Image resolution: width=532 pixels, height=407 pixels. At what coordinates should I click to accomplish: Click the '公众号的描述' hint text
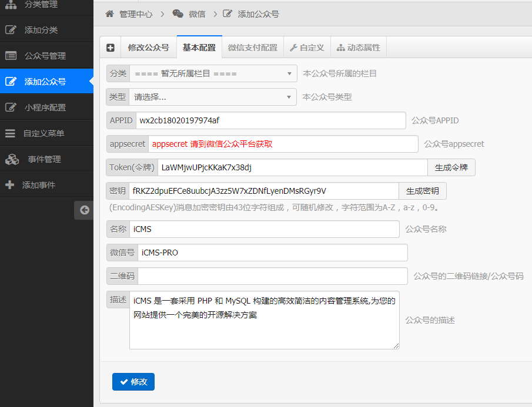pos(430,320)
